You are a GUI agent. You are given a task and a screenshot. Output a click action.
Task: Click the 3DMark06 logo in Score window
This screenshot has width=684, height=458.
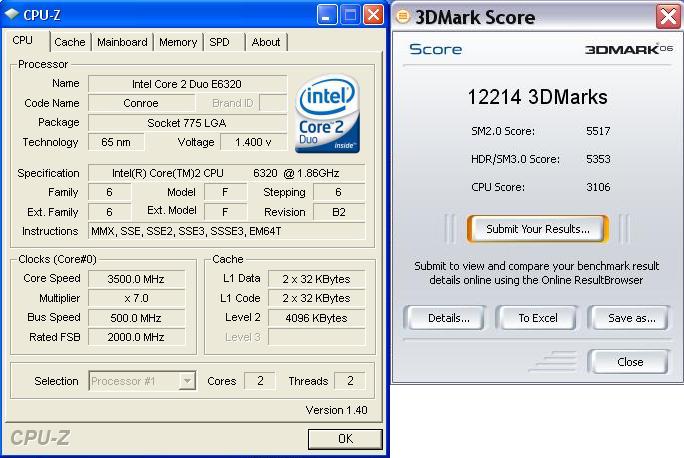tap(628, 49)
